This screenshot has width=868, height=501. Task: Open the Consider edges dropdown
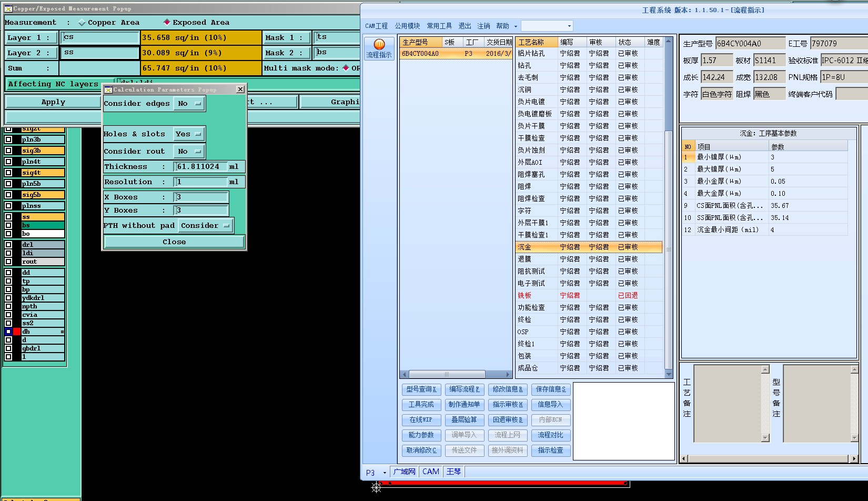(x=189, y=104)
